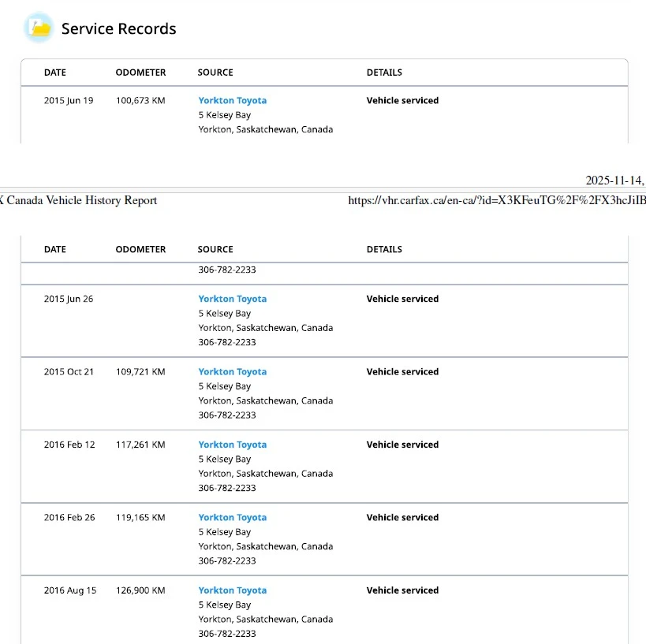The image size is (646, 644).
Task: Click ODOMETER column header in second table
Action: [140, 250]
